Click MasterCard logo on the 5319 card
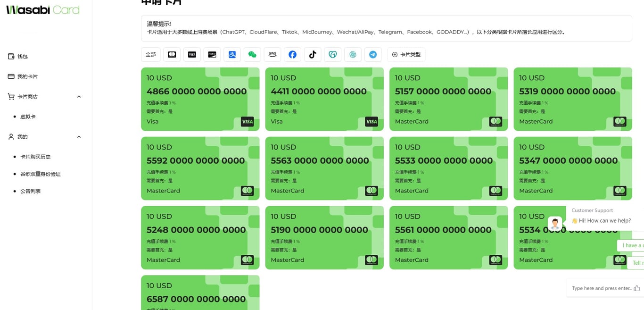 click(x=620, y=122)
